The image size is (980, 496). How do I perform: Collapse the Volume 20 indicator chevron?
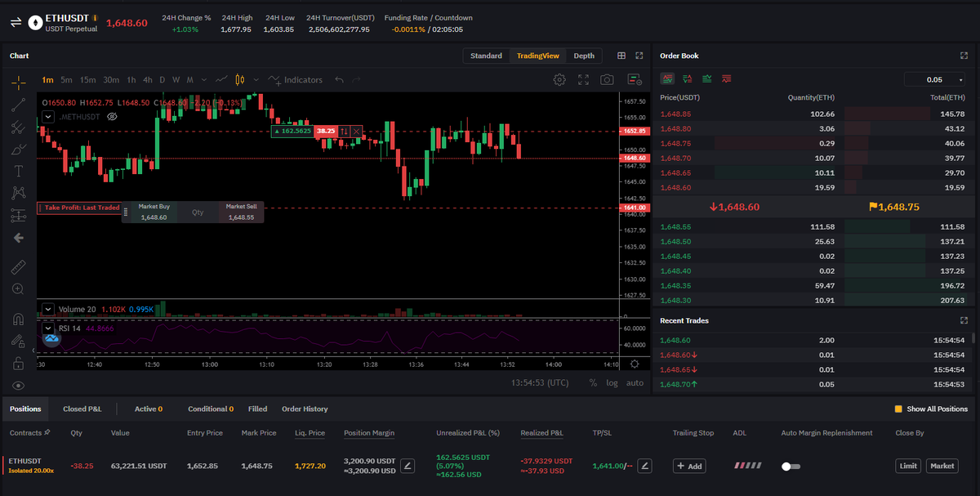48,309
